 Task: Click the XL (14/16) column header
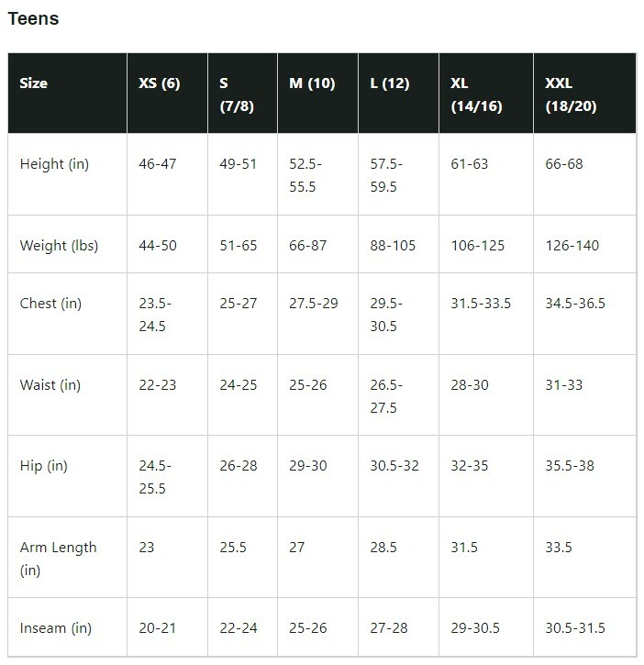click(x=476, y=94)
